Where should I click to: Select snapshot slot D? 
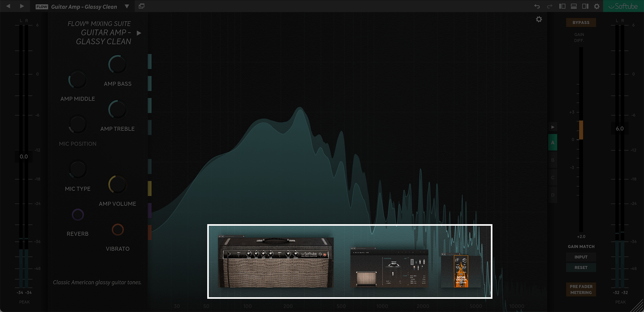tap(552, 195)
